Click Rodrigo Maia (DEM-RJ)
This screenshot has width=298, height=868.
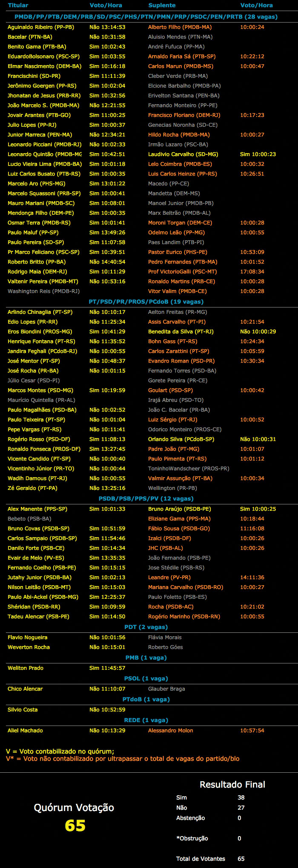tap(37, 272)
